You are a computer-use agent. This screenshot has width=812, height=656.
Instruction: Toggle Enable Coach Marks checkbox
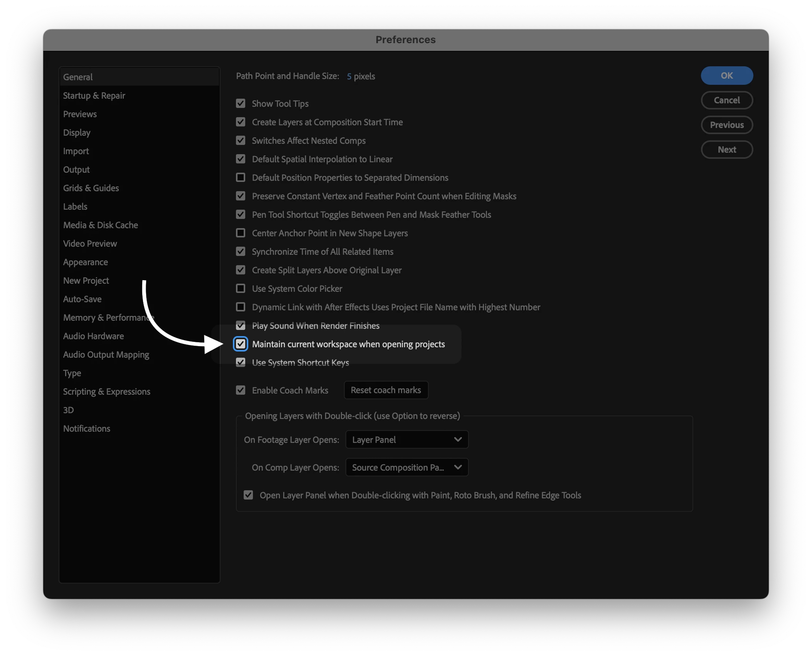click(241, 390)
